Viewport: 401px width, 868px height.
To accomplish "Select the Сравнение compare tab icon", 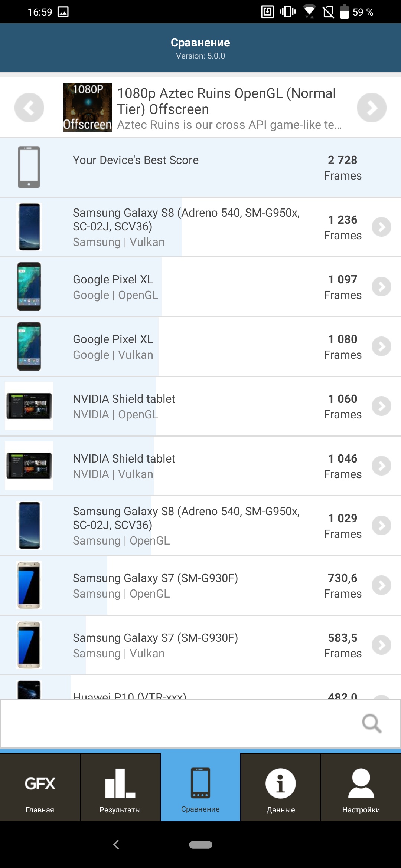I will pos(200,783).
